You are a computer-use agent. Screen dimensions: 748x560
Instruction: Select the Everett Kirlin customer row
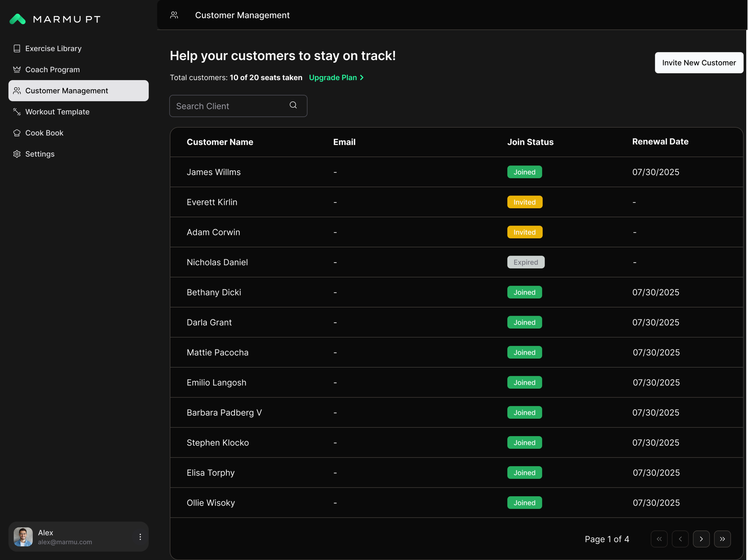(212, 202)
